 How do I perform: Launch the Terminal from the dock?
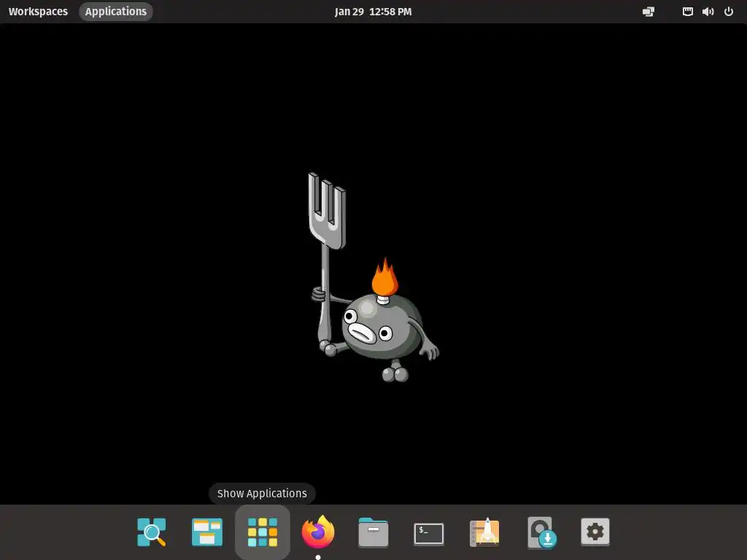pos(429,533)
